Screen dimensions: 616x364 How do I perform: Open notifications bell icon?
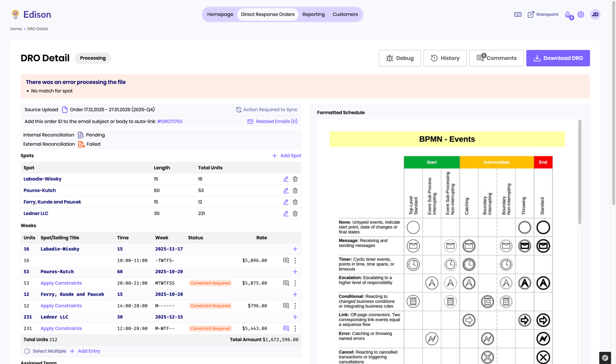pos(568,14)
